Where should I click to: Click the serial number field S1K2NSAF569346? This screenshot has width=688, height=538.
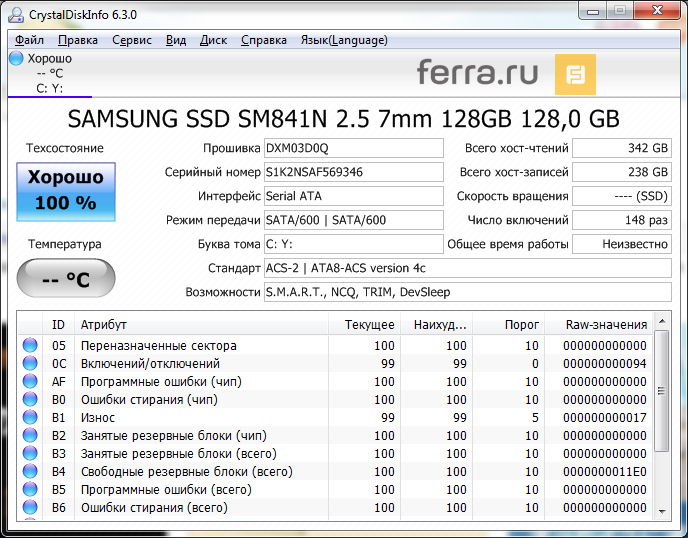pyautogui.click(x=354, y=172)
